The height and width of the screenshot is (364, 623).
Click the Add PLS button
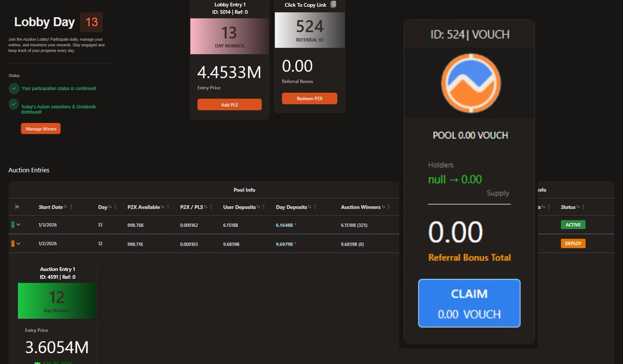[x=229, y=104]
